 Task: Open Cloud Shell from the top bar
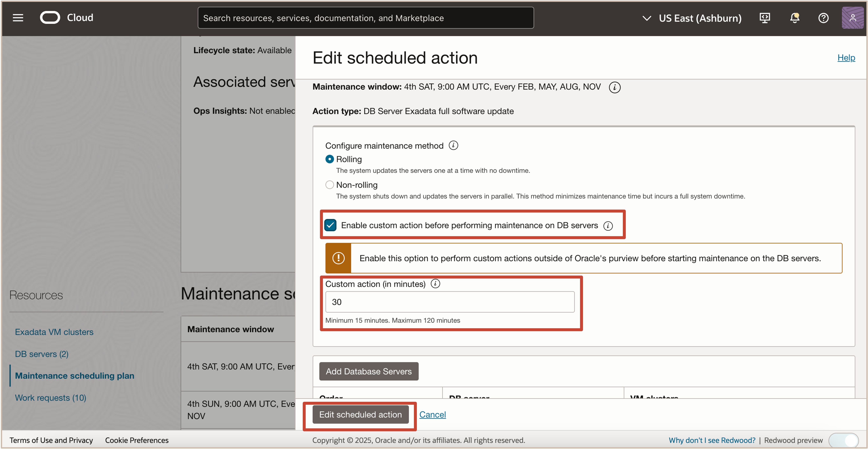(x=765, y=18)
